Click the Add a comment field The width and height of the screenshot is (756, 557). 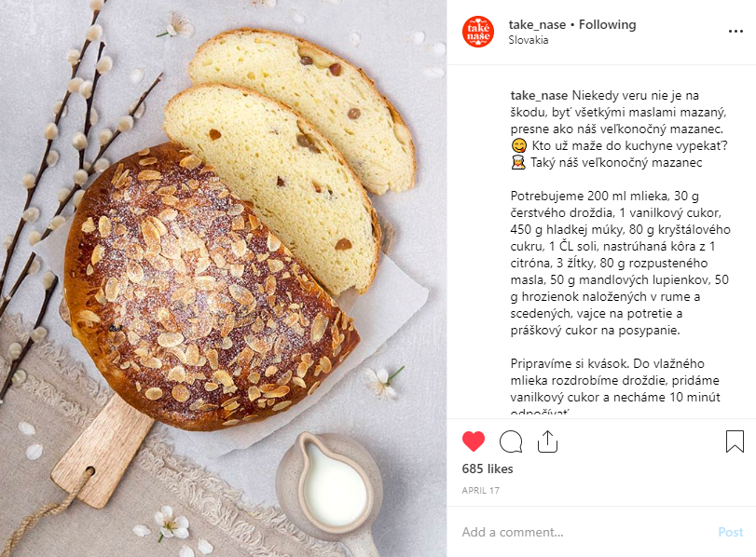(585, 532)
